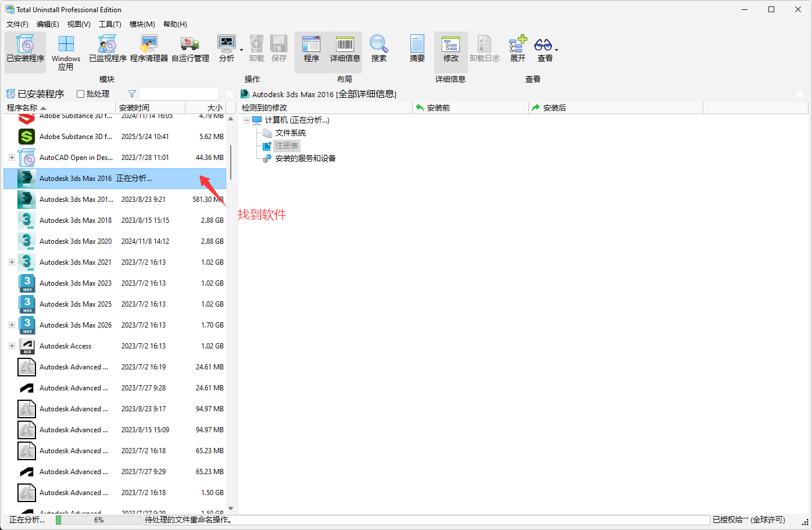812x530 pixels.
Task: Click the 待处理的文件重命名操作 status text
Action: [x=188, y=520]
